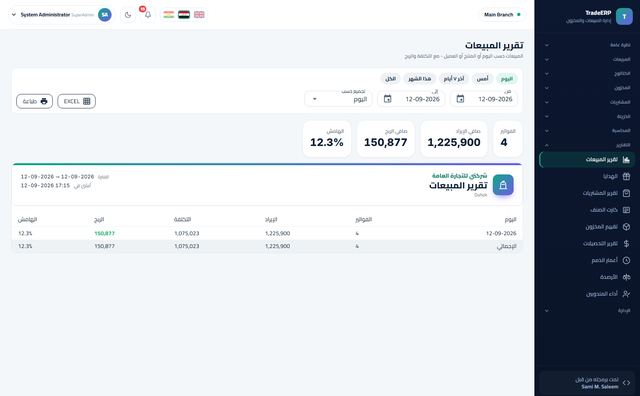Open the الهدايا gift icon in sidebar
The height and width of the screenshot is (396, 640).
click(626, 176)
